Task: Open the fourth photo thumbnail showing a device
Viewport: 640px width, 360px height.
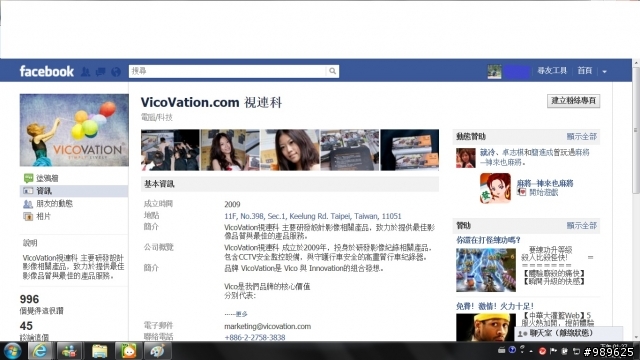Action: click(350, 150)
